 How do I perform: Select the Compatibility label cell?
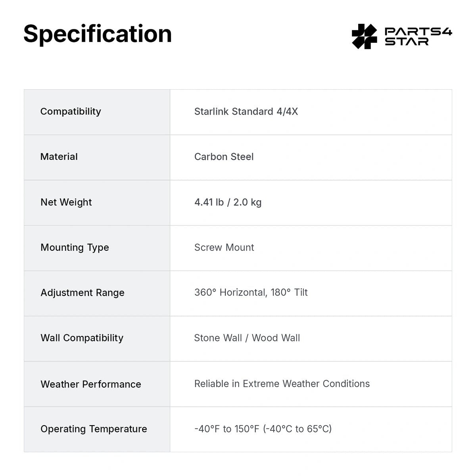(x=97, y=112)
